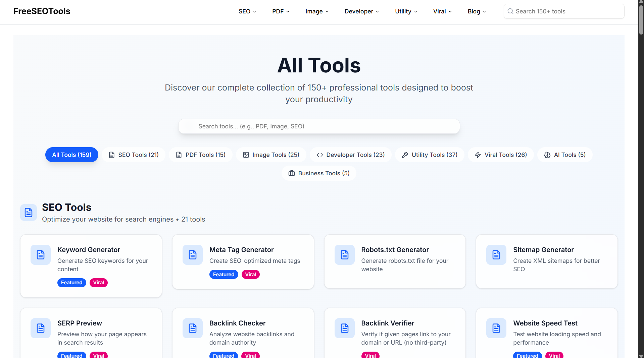Screen dimensions: 644x358
Task: Click the Developer Tools code bracket icon
Action: click(319, 155)
